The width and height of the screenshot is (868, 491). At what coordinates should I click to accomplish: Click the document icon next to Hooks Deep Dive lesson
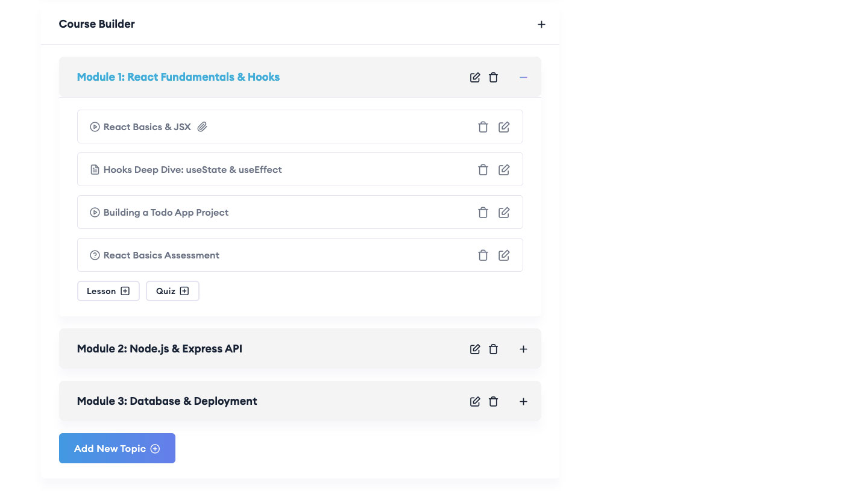coord(95,169)
